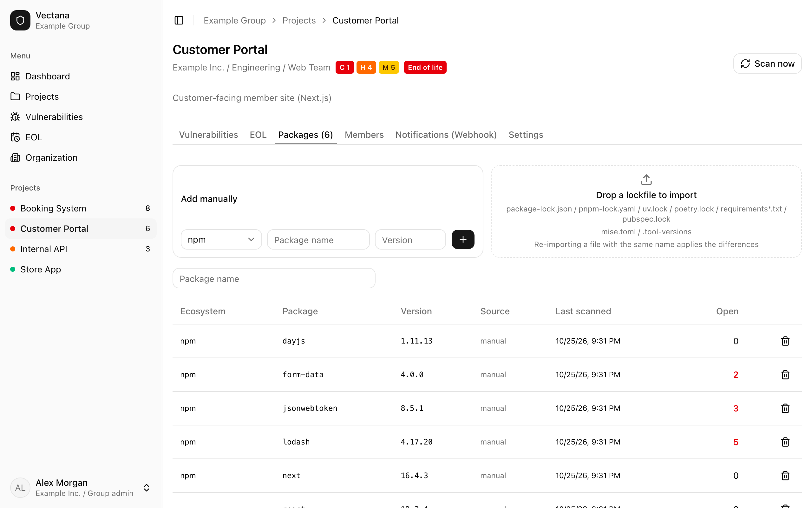Switch to the Vulnerabilities tab
Image resolution: width=812 pixels, height=508 pixels.
[208, 135]
